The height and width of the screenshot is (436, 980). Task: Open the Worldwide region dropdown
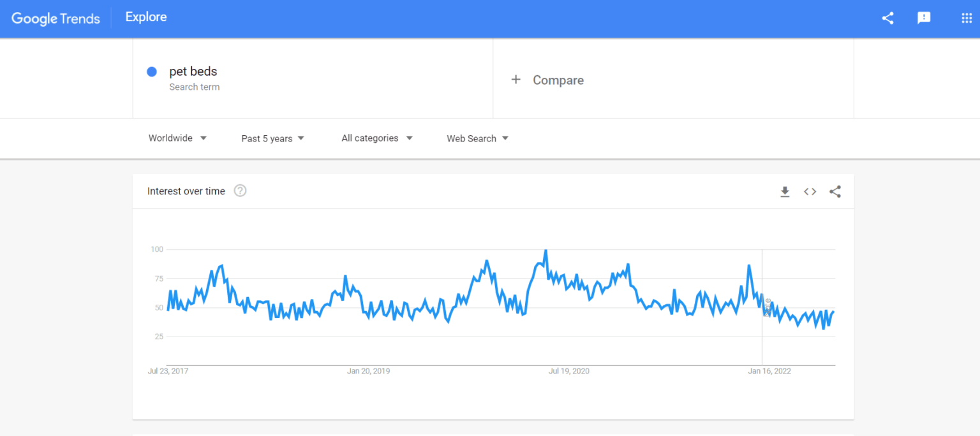[177, 138]
